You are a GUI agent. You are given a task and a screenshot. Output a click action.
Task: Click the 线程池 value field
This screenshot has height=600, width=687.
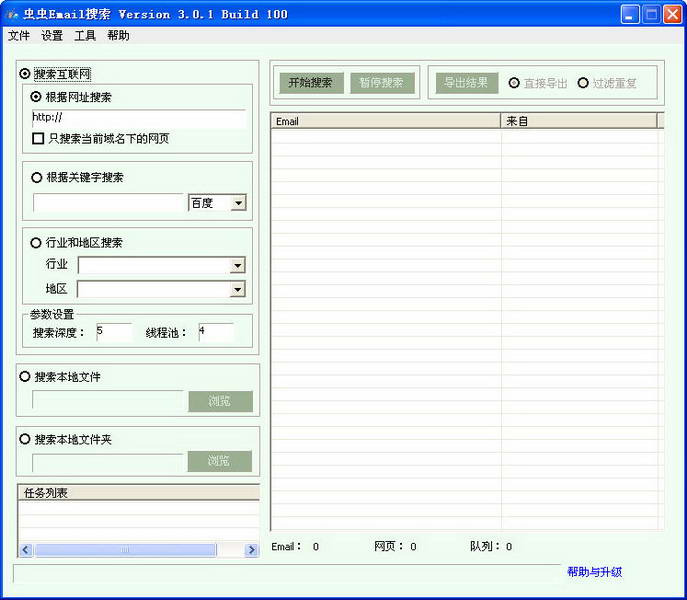(216, 332)
